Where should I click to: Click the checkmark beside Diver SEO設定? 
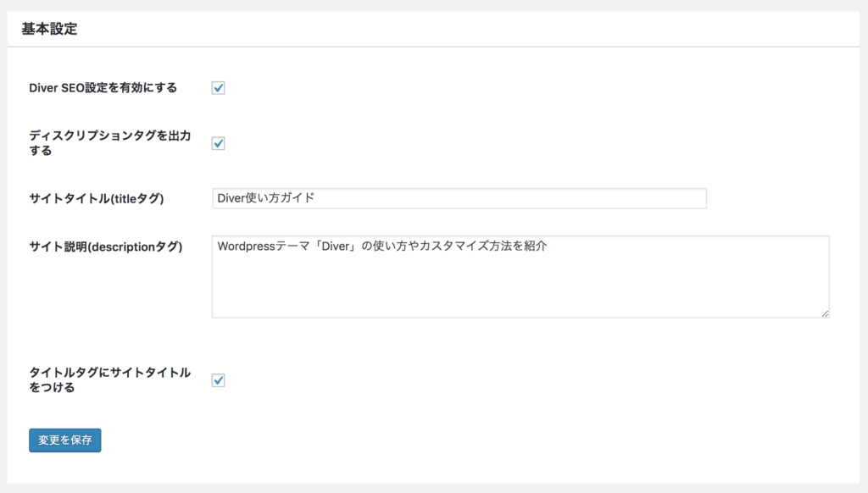pos(218,88)
